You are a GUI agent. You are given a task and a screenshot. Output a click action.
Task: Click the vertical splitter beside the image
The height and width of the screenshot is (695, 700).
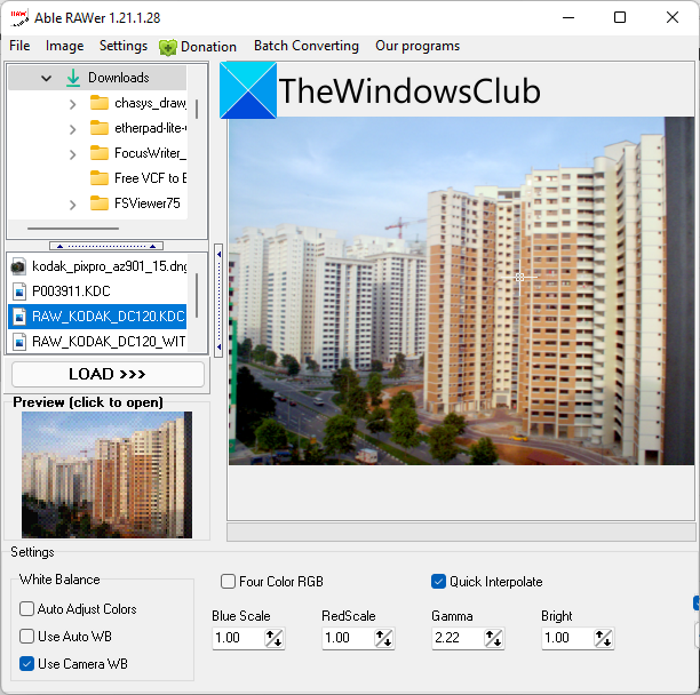pyautogui.click(x=219, y=300)
